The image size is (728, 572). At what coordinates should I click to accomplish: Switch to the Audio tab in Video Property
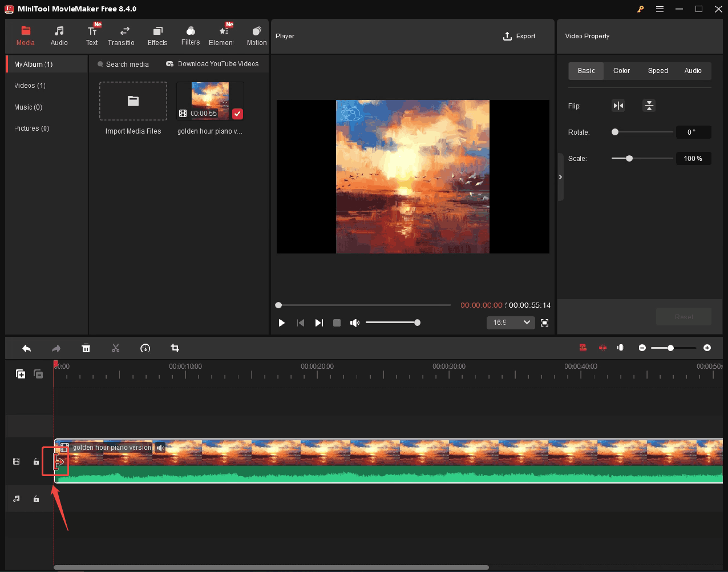[x=693, y=70]
